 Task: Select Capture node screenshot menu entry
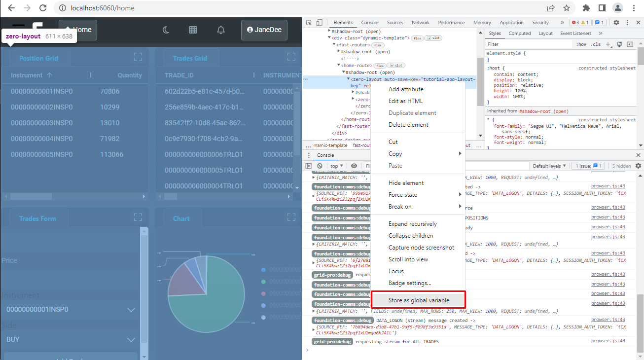(421, 248)
